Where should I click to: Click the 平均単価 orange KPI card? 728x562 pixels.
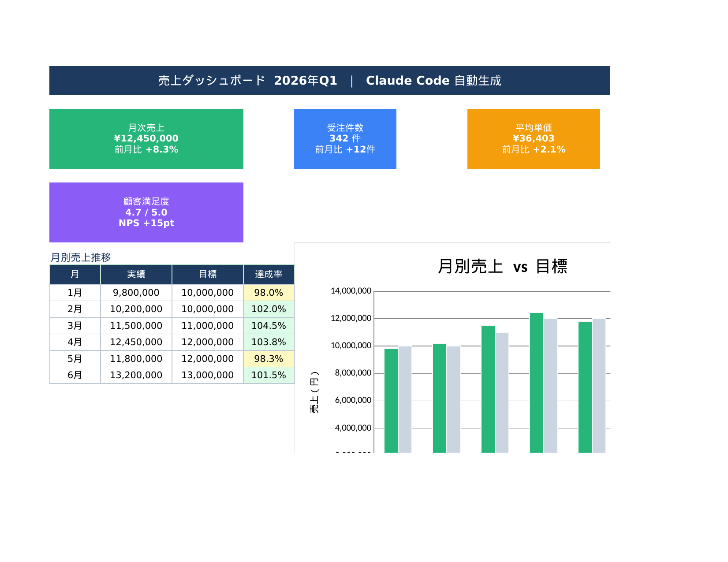pyautogui.click(x=533, y=138)
